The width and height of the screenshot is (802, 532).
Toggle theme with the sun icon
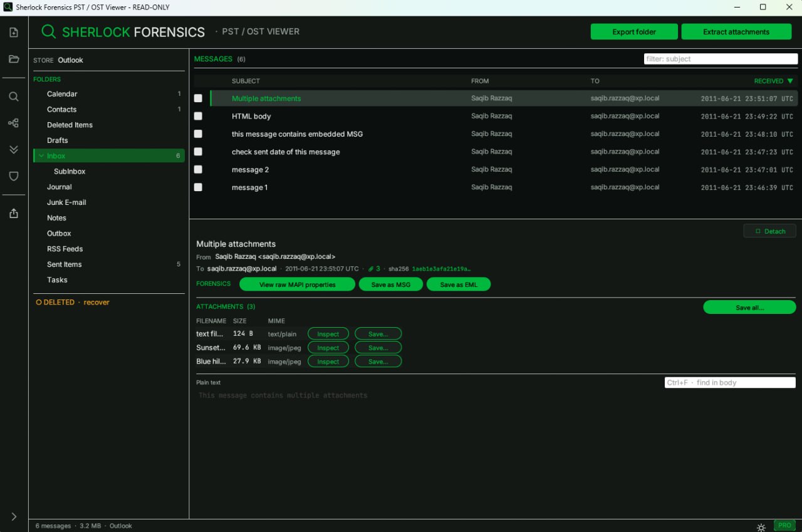(x=761, y=527)
